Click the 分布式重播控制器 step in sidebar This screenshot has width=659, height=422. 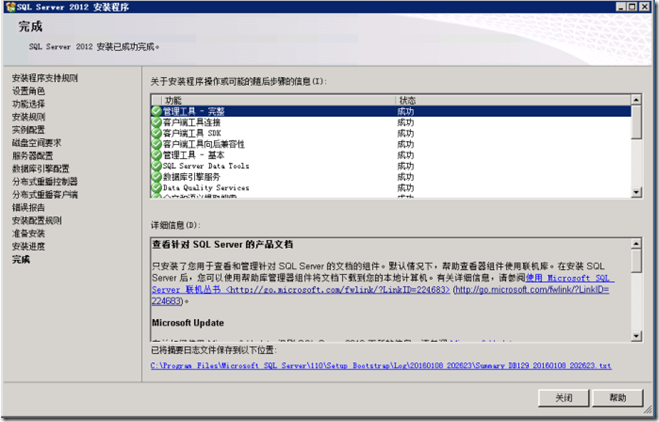pos(45,182)
